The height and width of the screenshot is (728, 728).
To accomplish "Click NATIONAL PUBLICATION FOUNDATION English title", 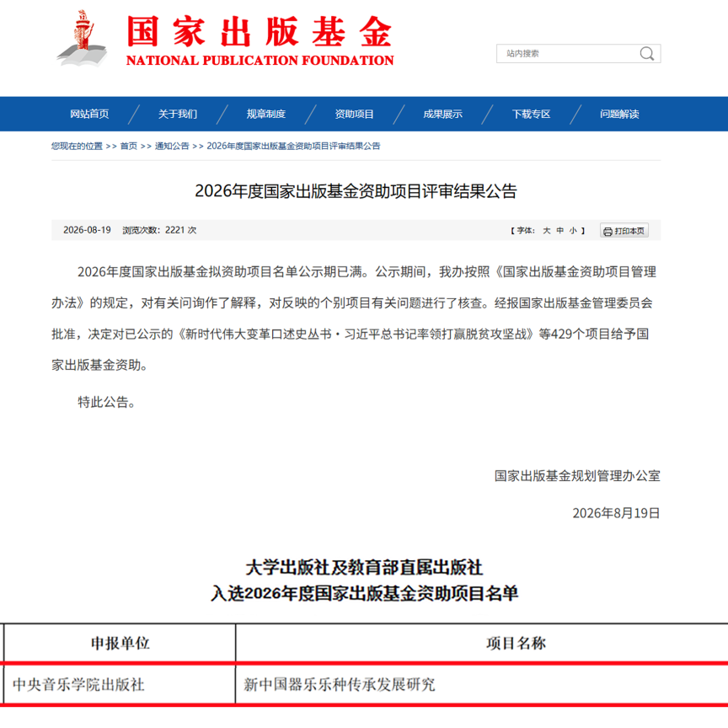I will click(x=260, y=61).
